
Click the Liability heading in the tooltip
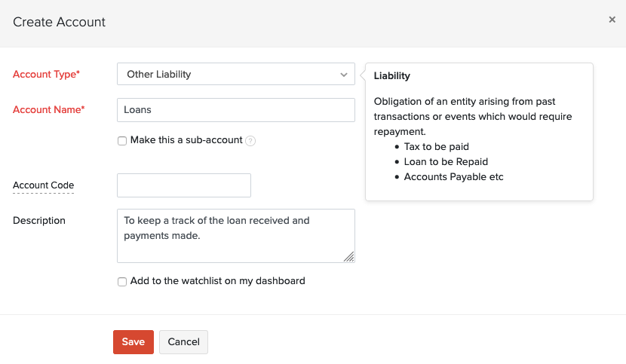click(x=392, y=76)
